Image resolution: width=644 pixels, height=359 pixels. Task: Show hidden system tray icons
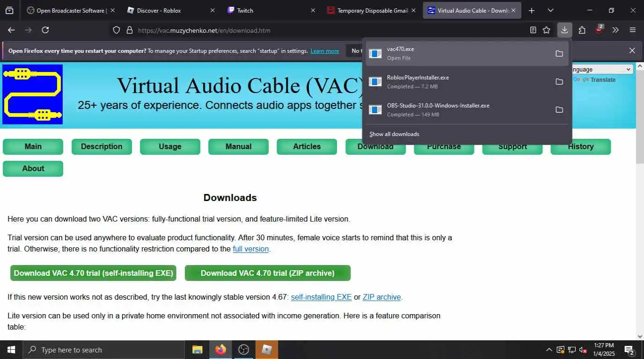(x=549, y=350)
